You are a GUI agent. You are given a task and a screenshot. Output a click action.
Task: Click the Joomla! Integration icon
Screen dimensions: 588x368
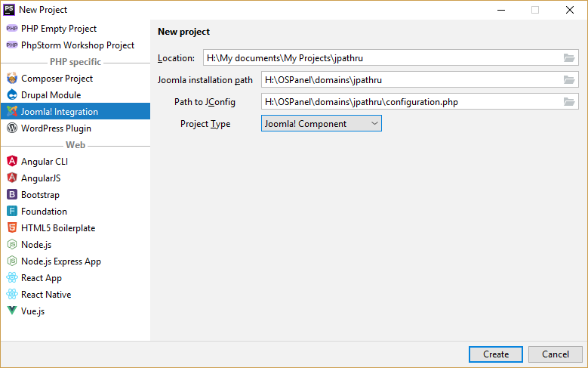point(12,112)
